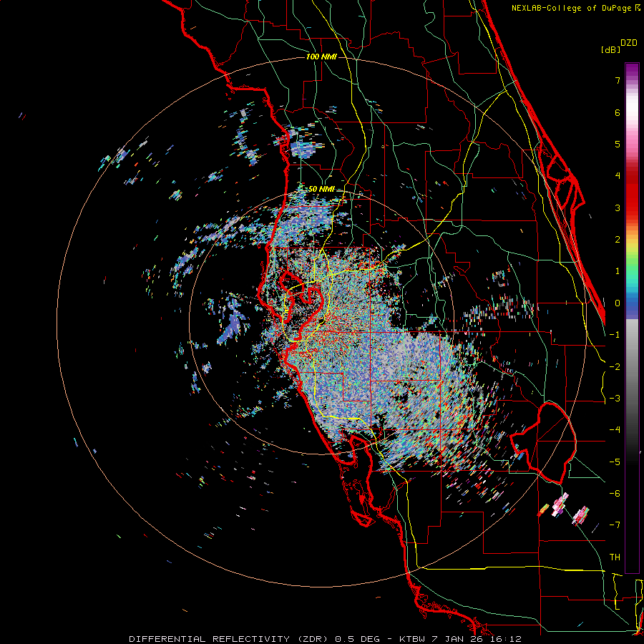Click the ZDR color scale bar
This screenshot has height=644, width=644.
click(632, 318)
